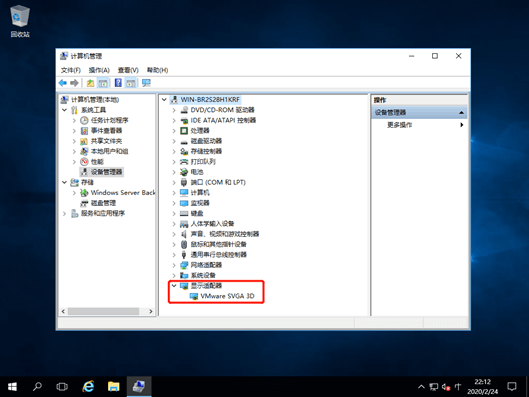Expand Windows Server Backup node

74,193
